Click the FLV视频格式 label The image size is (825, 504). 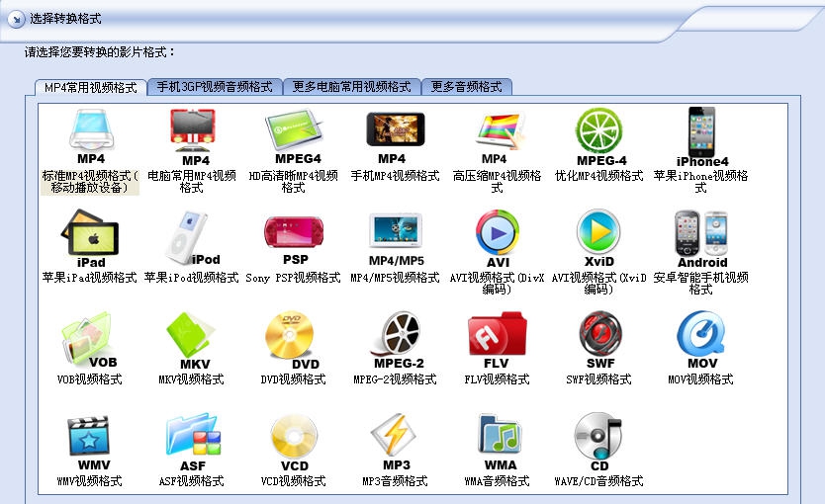point(497,379)
